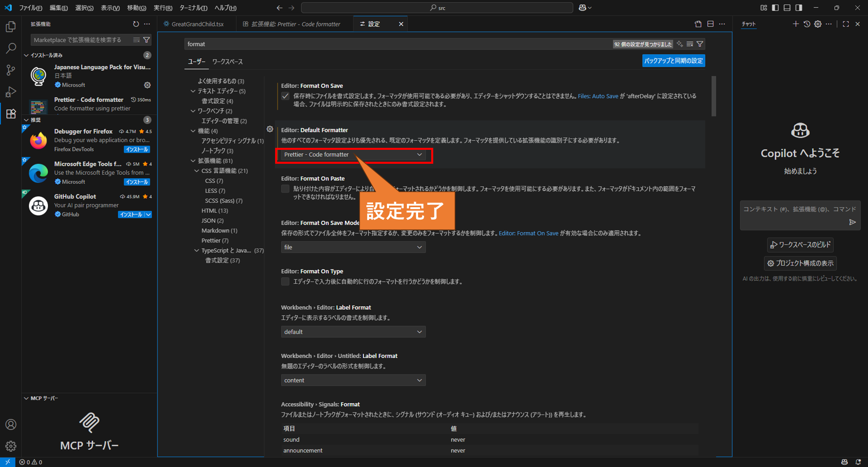Screen dimensions: 868x467
Task: Maximize the chat panel
Action: pyautogui.click(x=846, y=24)
